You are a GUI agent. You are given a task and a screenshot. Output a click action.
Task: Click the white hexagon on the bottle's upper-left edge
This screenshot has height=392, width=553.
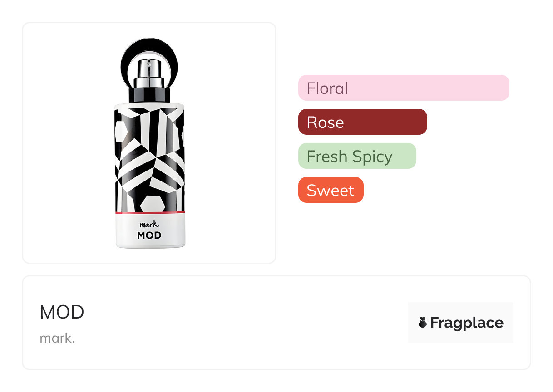[x=120, y=132]
